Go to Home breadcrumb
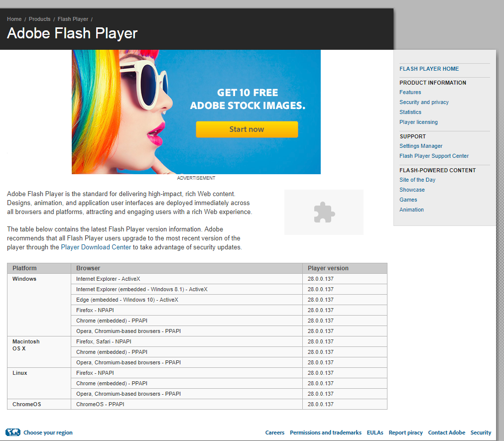 pos(14,19)
